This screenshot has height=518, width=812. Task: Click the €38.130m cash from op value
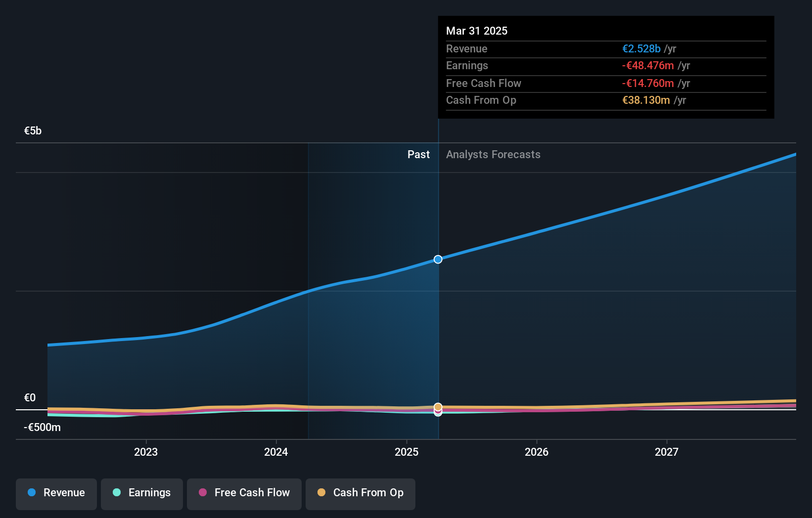(646, 100)
